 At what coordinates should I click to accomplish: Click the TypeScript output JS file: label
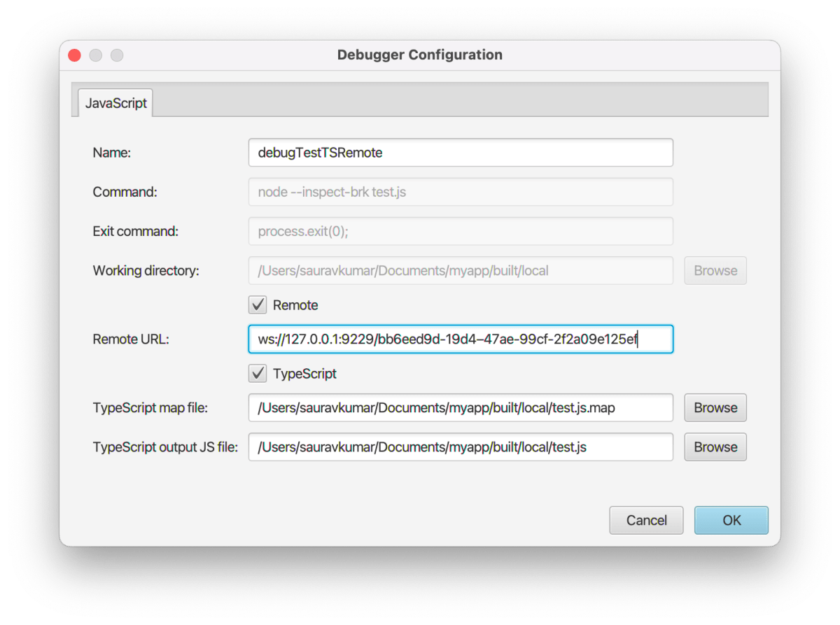pyautogui.click(x=165, y=447)
